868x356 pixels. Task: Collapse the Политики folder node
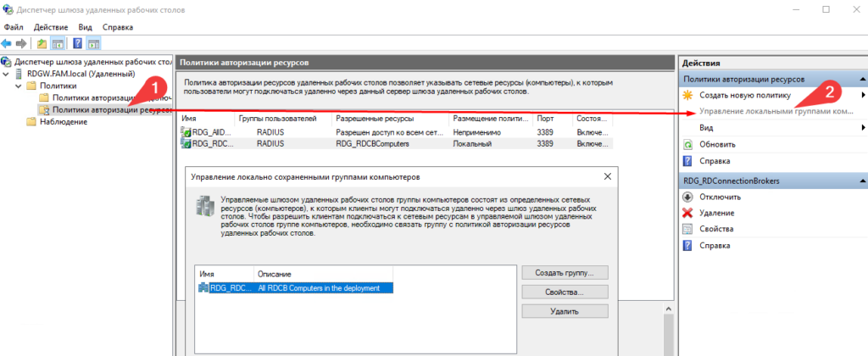19,86
